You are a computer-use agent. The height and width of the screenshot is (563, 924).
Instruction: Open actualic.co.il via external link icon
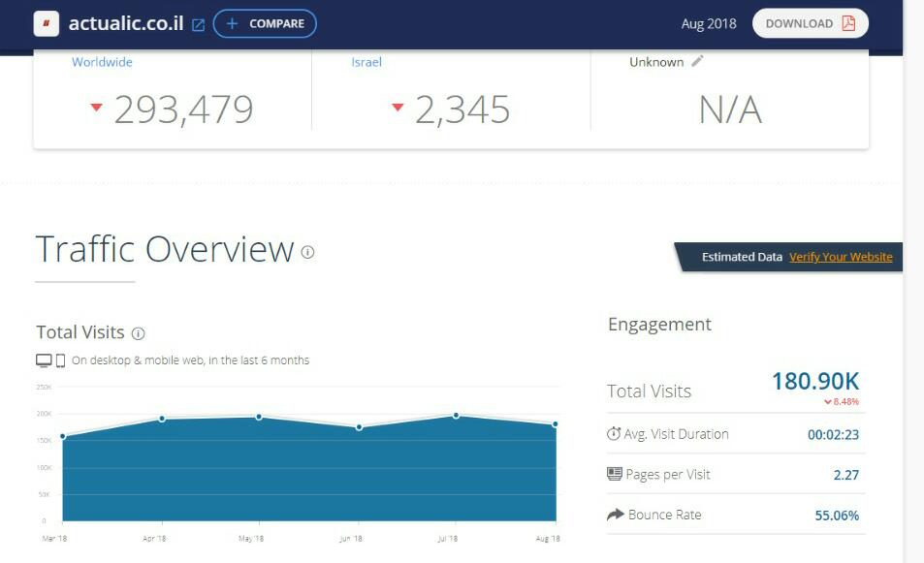click(x=199, y=24)
